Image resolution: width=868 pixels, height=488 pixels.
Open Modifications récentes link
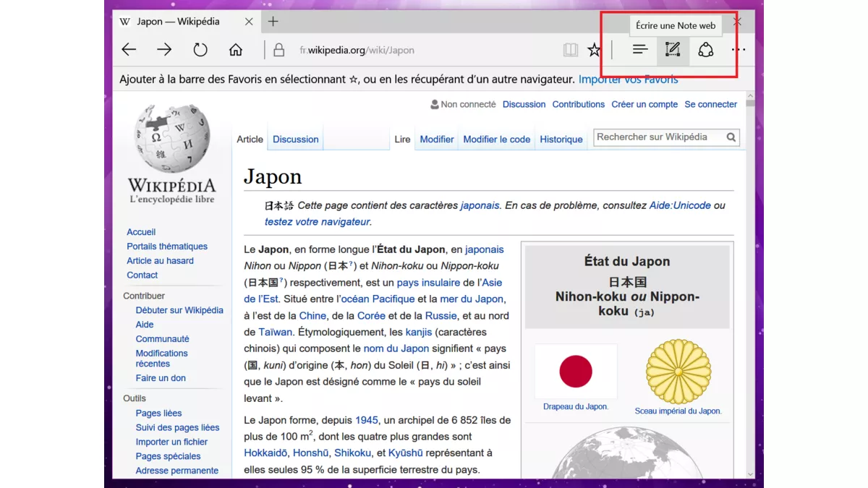pos(161,359)
